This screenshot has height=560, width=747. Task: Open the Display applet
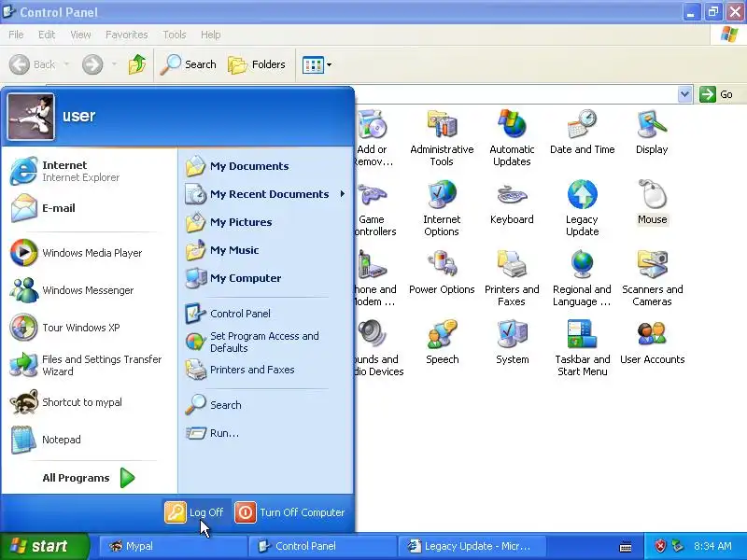652,132
